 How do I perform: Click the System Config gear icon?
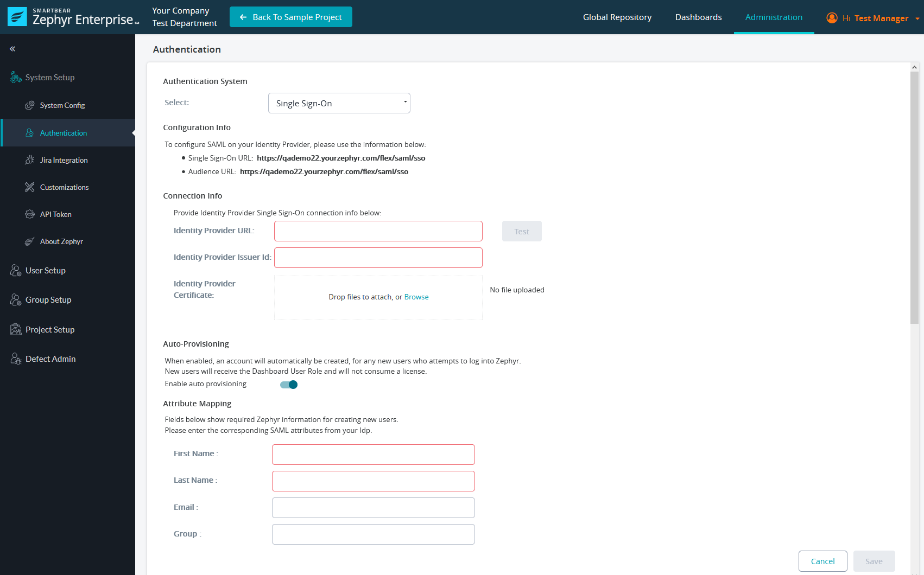pyautogui.click(x=30, y=105)
